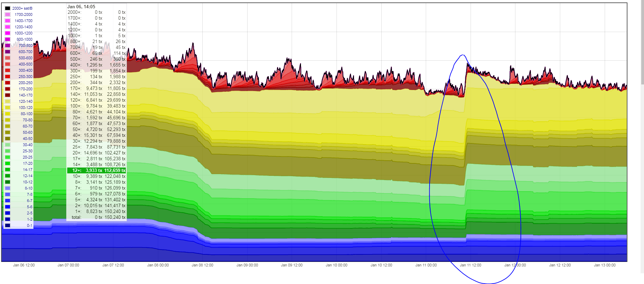Select the 300-400 red legend swatch
Image resolution: width=644 pixels, height=284 pixels.
click(x=8, y=70)
